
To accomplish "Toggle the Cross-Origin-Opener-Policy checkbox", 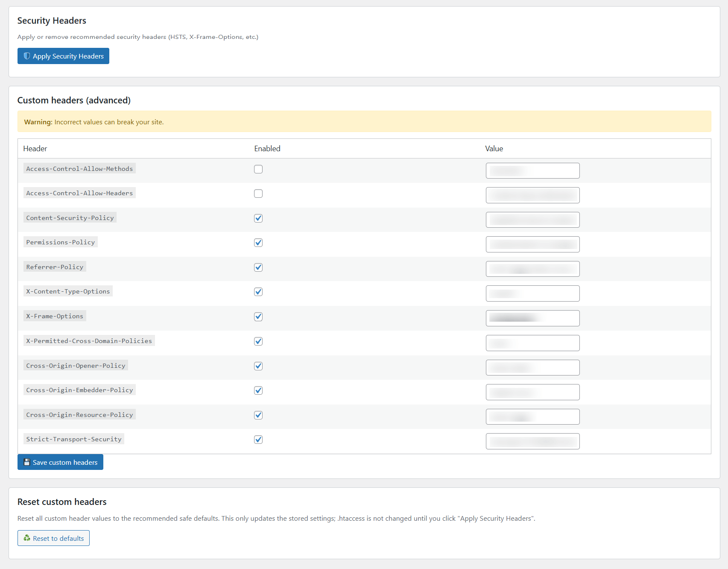I will [x=258, y=366].
